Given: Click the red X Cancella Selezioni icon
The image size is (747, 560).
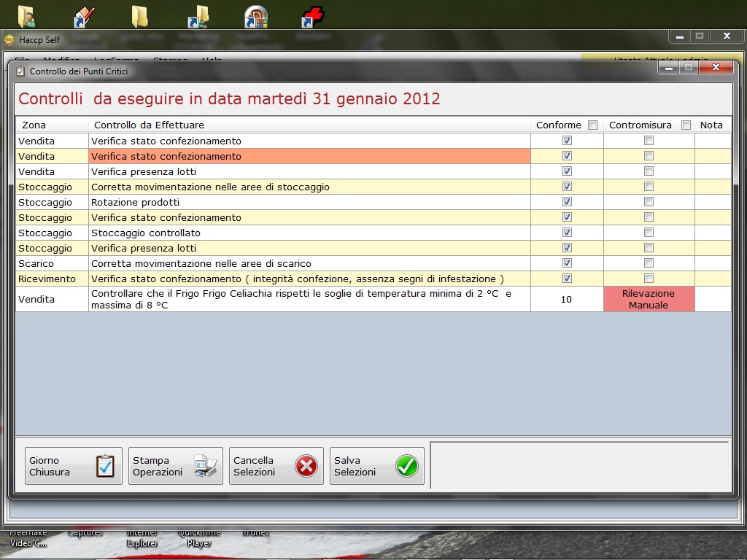Looking at the screenshot, I should [x=306, y=466].
